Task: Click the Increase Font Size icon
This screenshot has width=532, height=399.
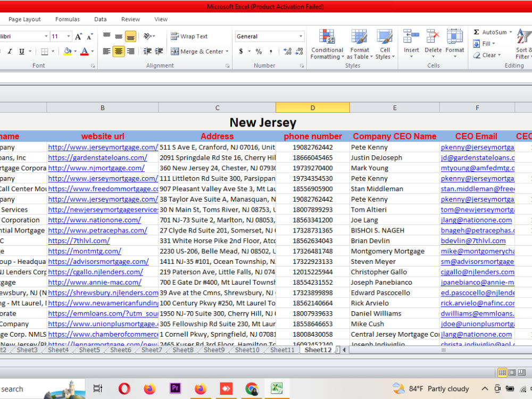Action: (78, 36)
